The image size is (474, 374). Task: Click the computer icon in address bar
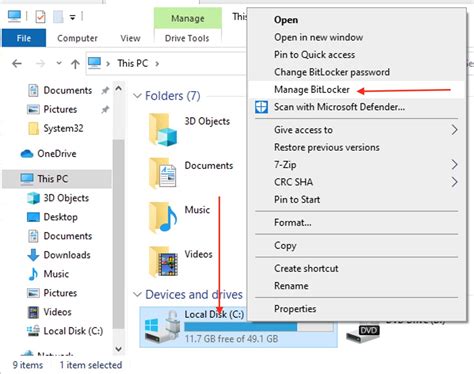point(94,63)
